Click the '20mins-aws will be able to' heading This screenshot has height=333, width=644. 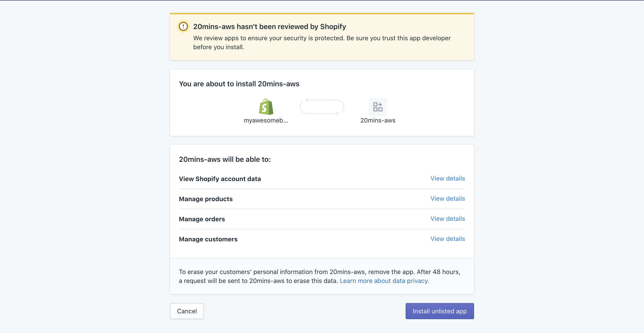pyautogui.click(x=225, y=159)
